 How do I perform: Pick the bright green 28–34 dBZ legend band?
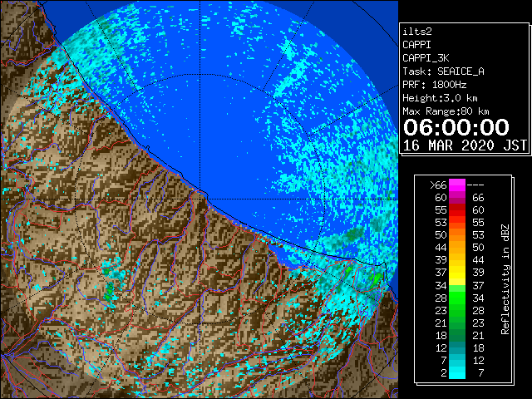point(457,298)
